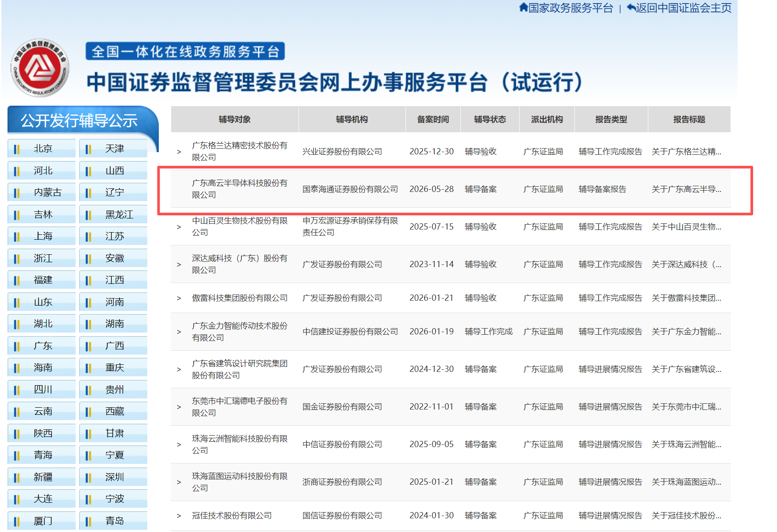Click the 备案时间 column header
The height and width of the screenshot is (532, 777).
pyautogui.click(x=433, y=119)
